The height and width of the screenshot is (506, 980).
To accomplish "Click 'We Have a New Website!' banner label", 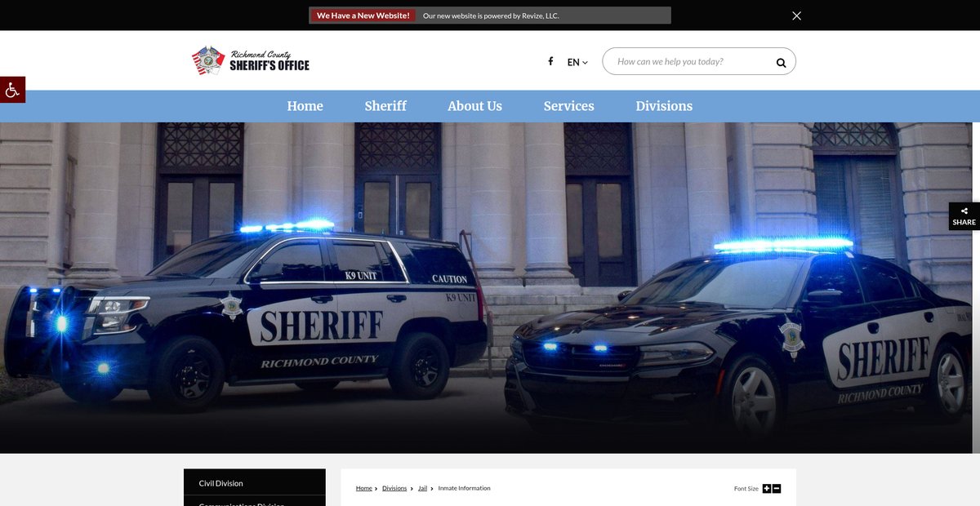I will [363, 16].
